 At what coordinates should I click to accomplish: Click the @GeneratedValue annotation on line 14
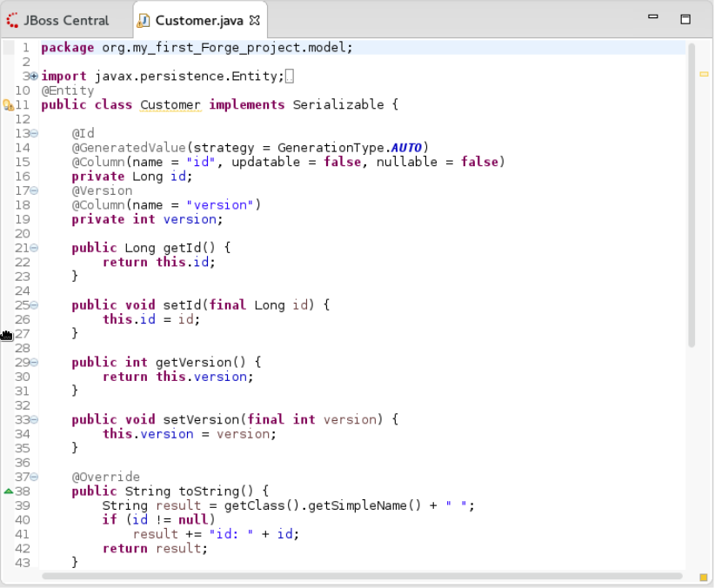pyautogui.click(x=129, y=148)
